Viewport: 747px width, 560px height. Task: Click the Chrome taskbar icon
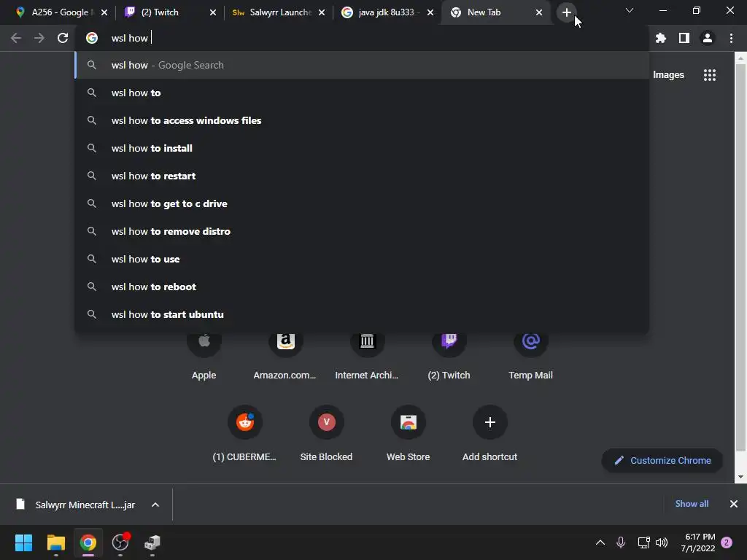88,542
